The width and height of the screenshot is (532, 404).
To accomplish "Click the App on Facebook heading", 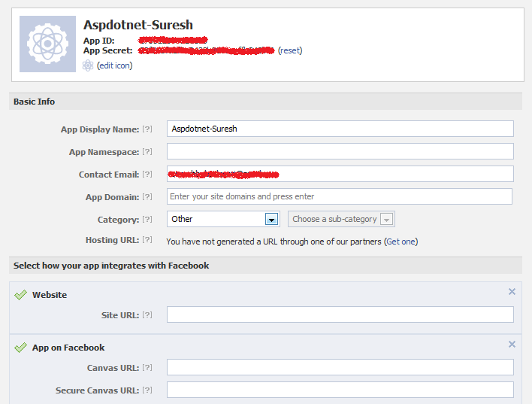I will pos(68,348).
